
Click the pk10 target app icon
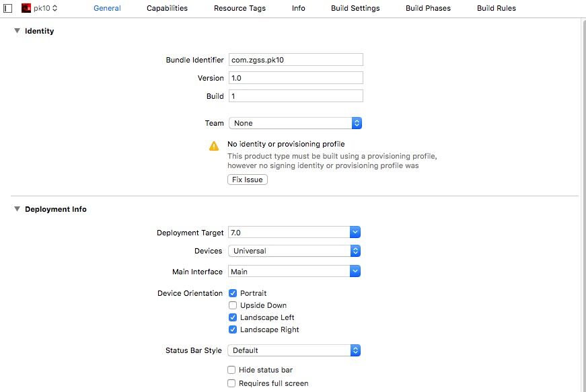[26, 8]
